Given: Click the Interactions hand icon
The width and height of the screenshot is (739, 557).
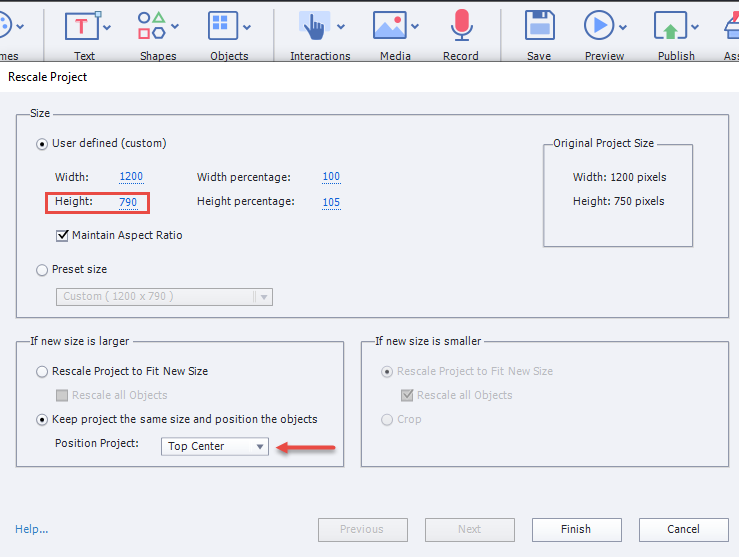Looking at the screenshot, I should pyautogui.click(x=315, y=26).
